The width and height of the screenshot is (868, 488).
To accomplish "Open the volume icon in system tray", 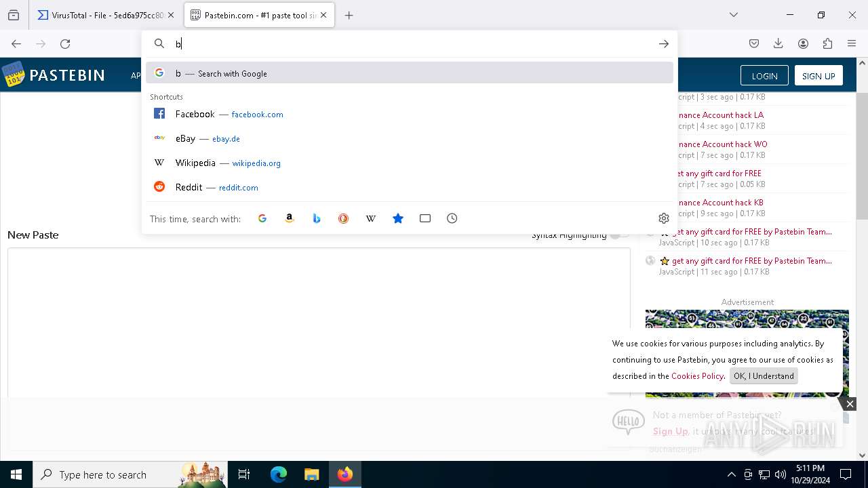I will click(781, 474).
